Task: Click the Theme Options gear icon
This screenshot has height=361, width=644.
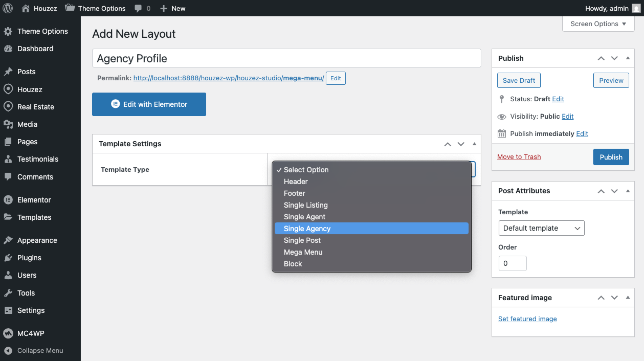Action: pyautogui.click(x=8, y=31)
